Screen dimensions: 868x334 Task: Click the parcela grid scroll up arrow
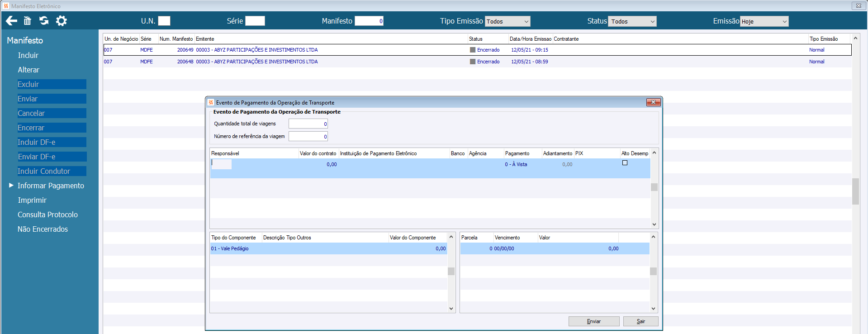pyautogui.click(x=653, y=237)
